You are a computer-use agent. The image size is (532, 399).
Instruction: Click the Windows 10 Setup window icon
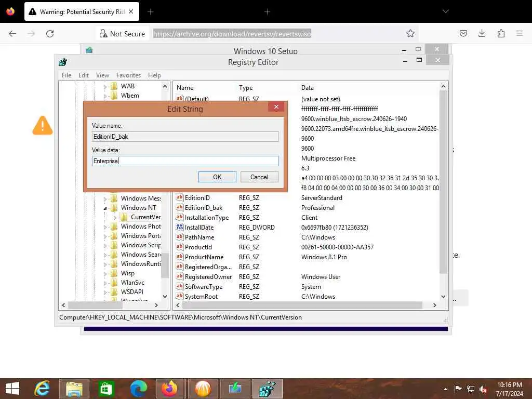pyautogui.click(x=89, y=50)
